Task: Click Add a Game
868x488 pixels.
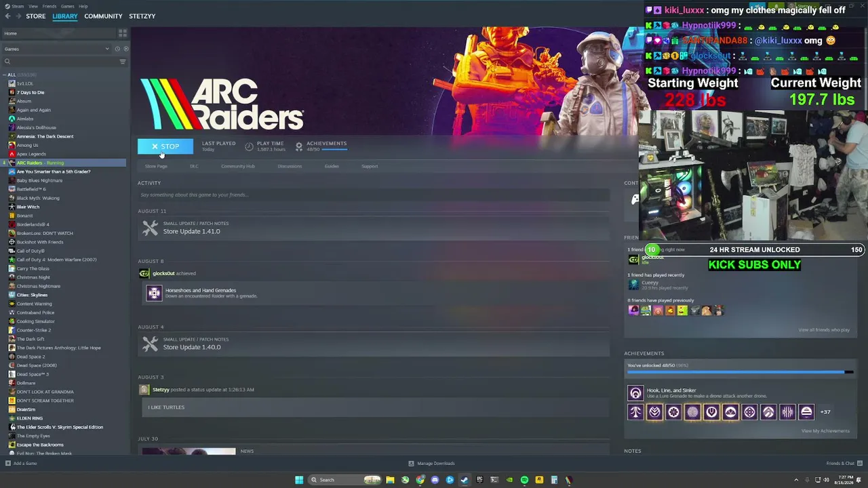Action: click(21, 464)
